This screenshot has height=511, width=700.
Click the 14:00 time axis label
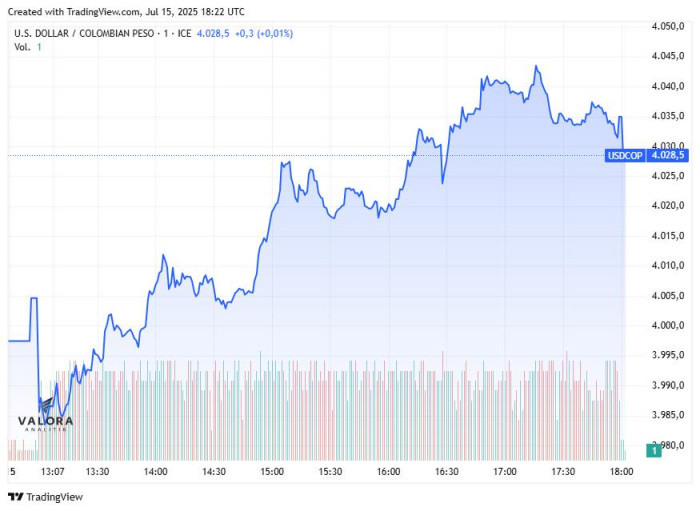tap(155, 471)
